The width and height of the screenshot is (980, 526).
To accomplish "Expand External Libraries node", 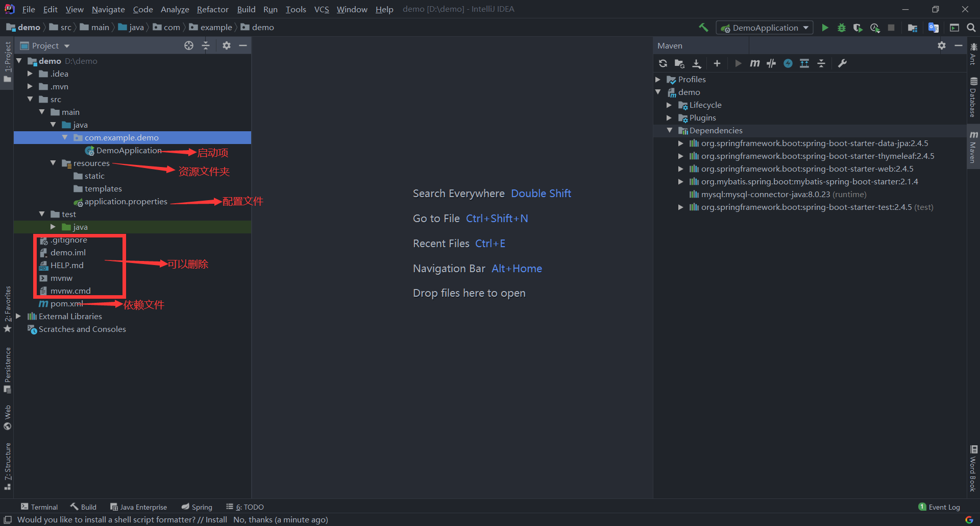I will point(18,316).
